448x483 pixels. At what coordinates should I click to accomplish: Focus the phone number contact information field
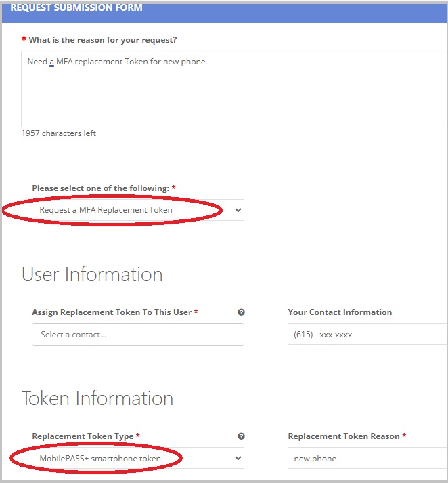coord(365,335)
